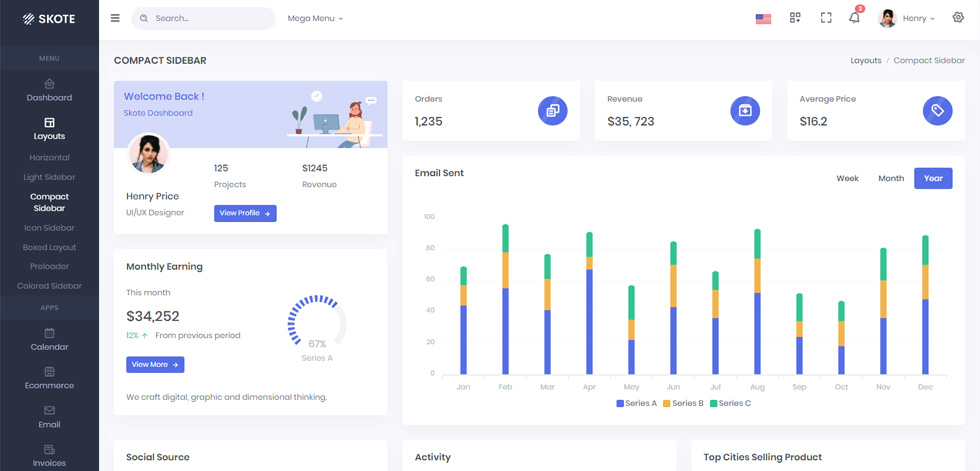This screenshot has height=471, width=980.
Task: Click the Social Source card title
Action: [158, 457]
